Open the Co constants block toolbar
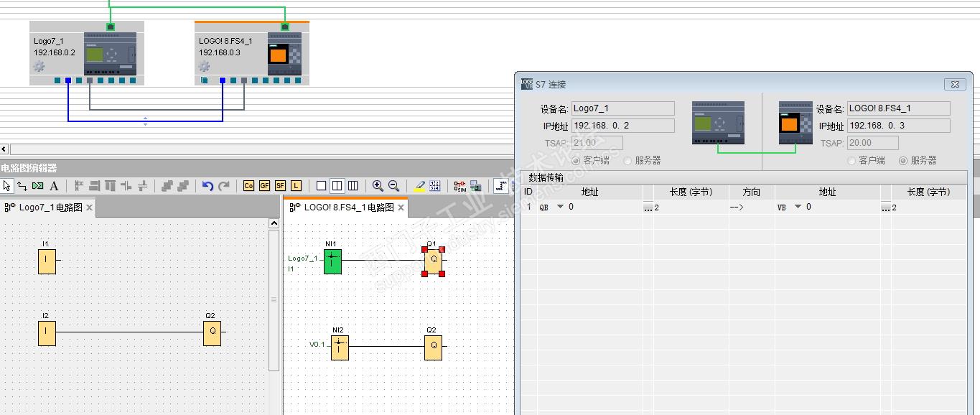Image resolution: width=980 pixels, height=415 pixels. (248, 186)
